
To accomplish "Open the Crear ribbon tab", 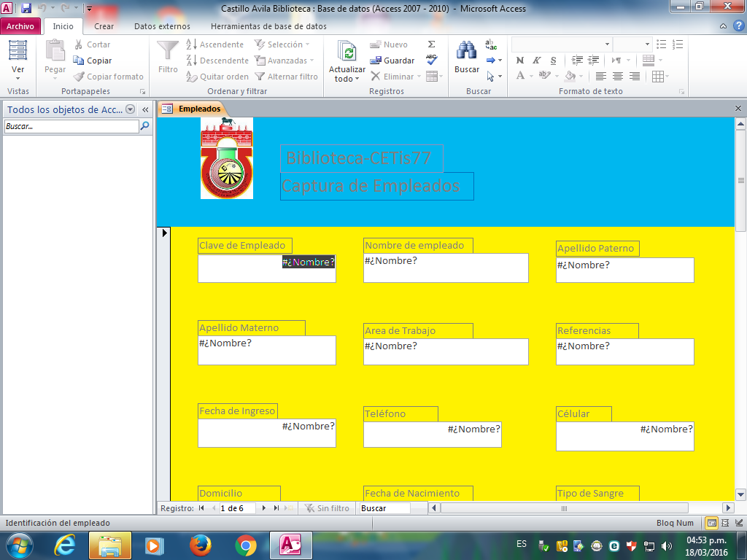I will (x=104, y=26).
